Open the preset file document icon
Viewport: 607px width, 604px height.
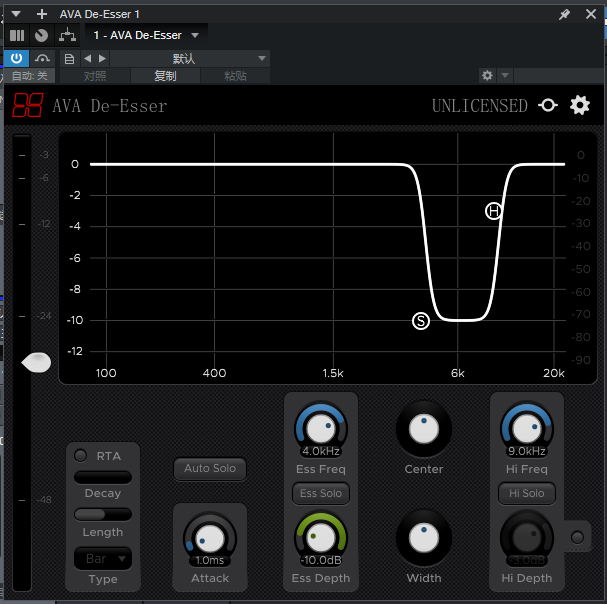(69, 59)
